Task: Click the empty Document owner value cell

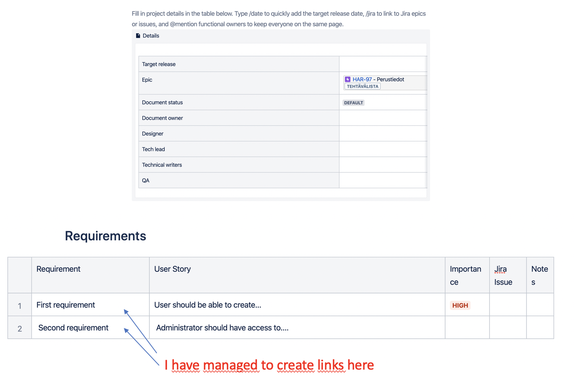Action: coord(383,118)
